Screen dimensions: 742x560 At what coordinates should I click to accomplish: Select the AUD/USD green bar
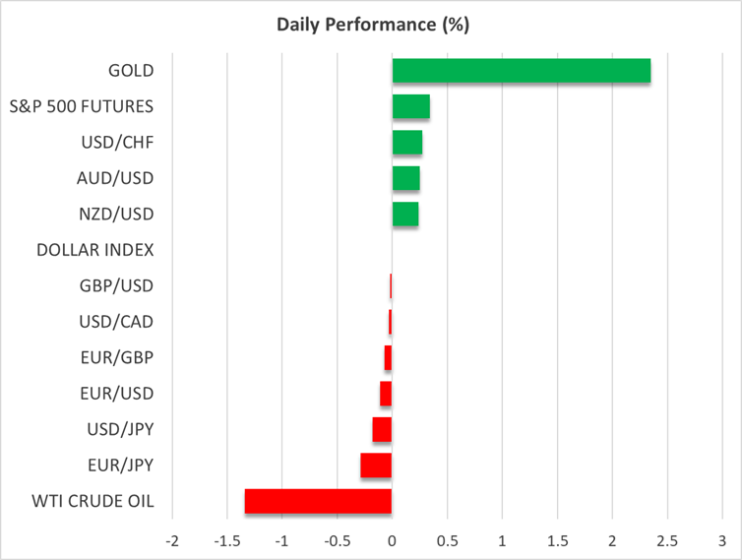tap(405, 178)
